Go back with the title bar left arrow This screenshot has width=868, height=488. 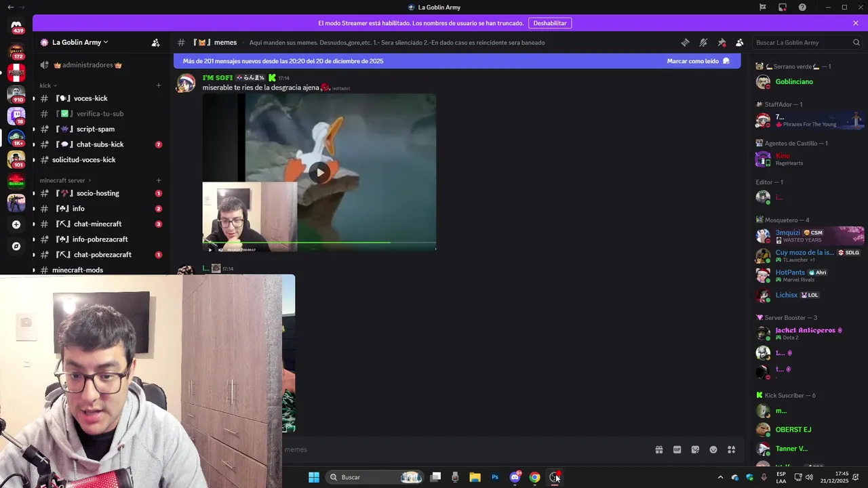[x=10, y=7]
